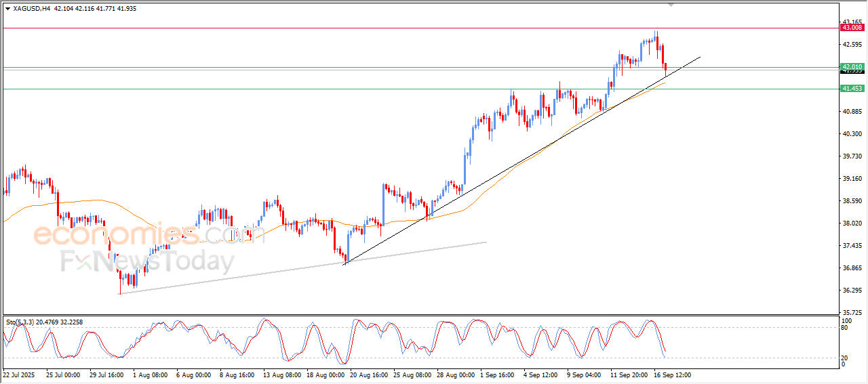Click the '13 Aug 08:00' time label

click(x=281, y=375)
